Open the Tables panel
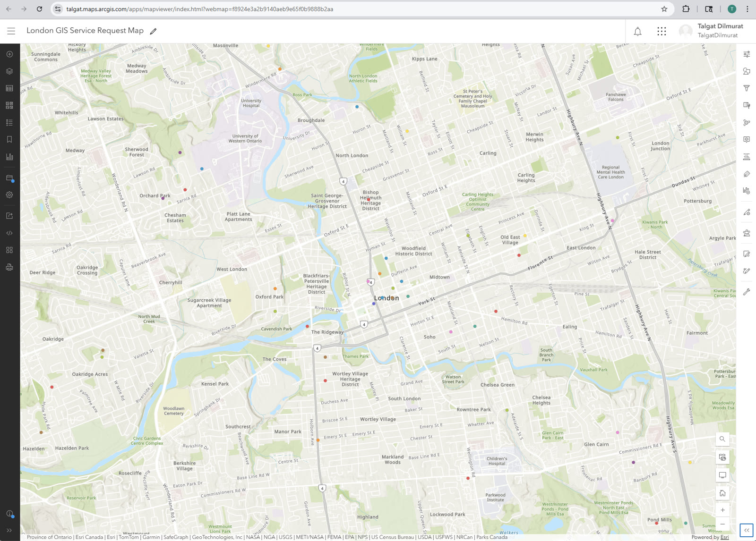 (9, 88)
